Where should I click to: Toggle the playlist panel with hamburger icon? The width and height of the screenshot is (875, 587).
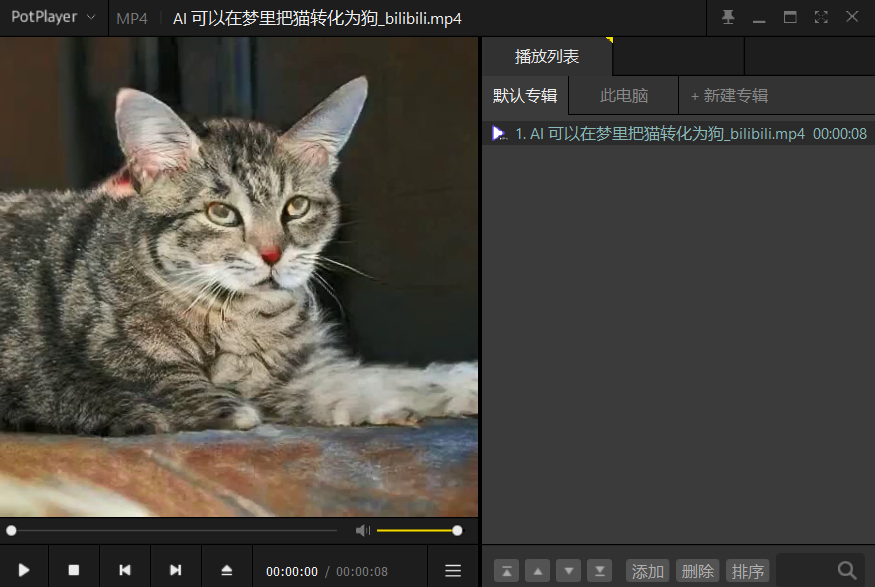(x=453, y=570)
